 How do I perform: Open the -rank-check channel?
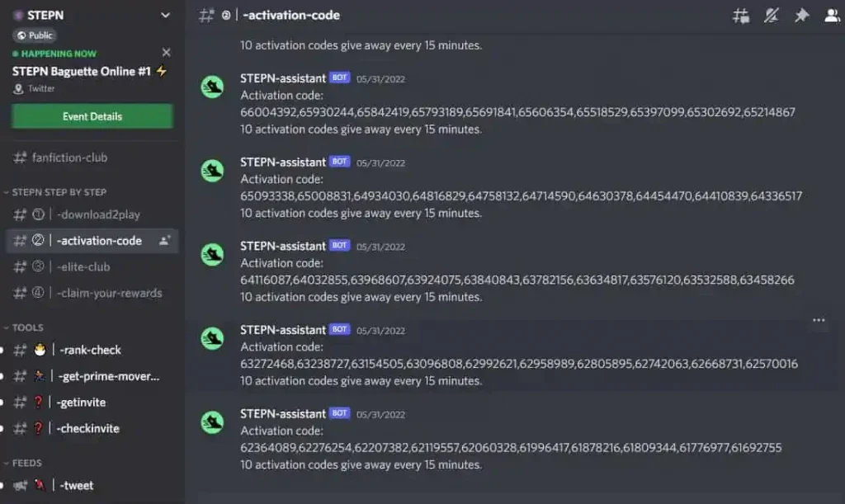tap(92, 350)
